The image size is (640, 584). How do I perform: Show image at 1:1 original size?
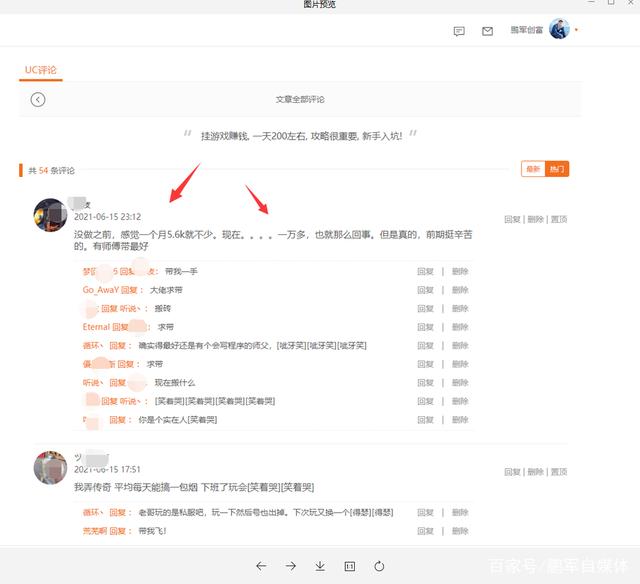(350, 566)
